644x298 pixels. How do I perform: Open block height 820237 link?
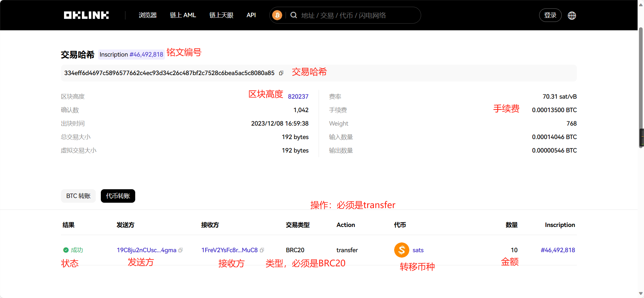tap(298, 97)
